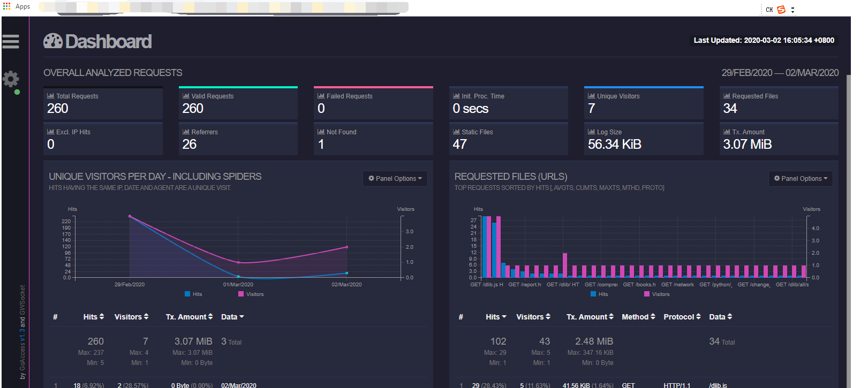Click the GWSocket credit link
This screenshot has width=868, height=388.
[x=22, y=300]
